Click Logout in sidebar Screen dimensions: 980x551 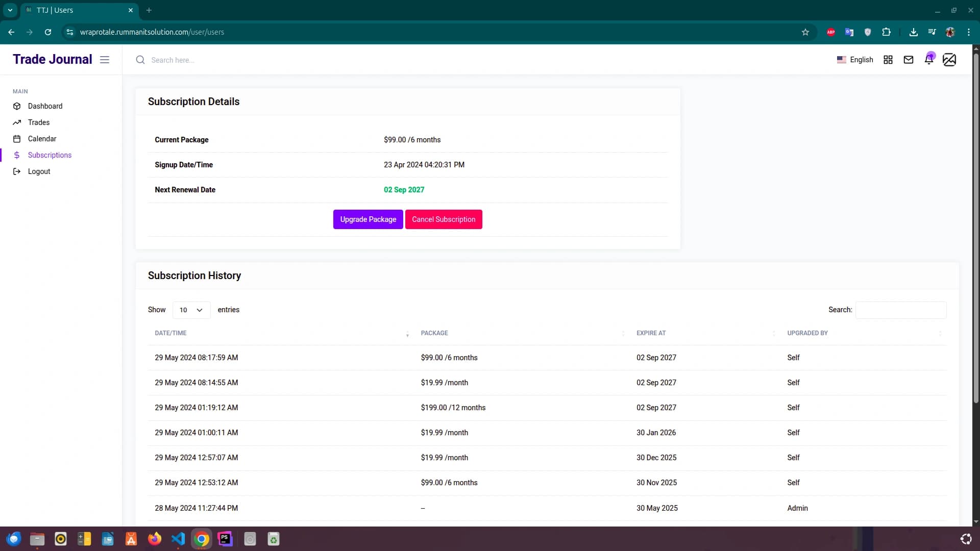39,171
